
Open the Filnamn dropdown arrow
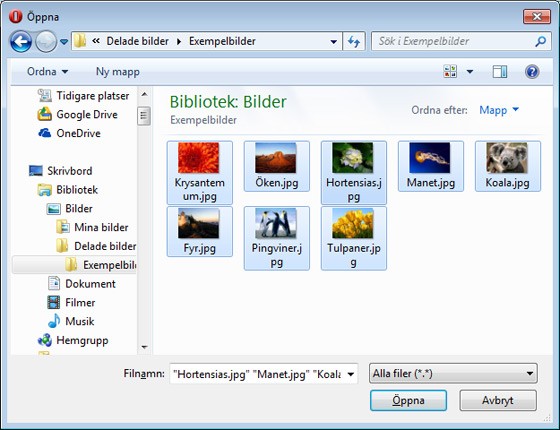[x=351, y=374]
